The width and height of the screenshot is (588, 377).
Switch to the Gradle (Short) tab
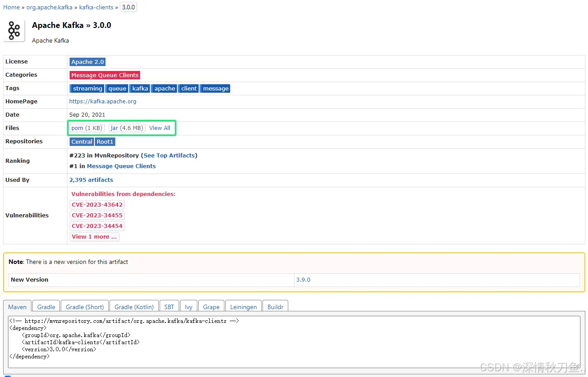pyautogui.click(x=85, y=306)
